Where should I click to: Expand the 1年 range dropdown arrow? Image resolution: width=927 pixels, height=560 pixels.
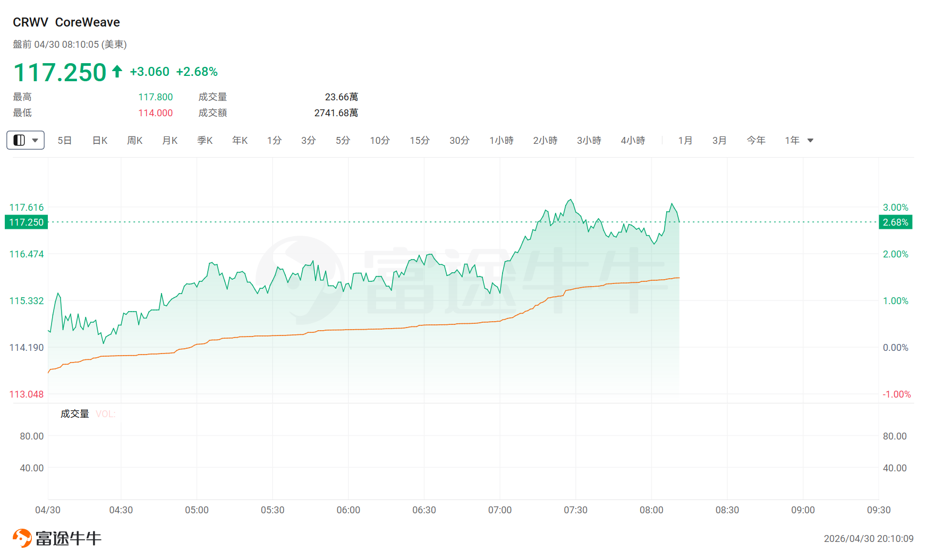[x=811, y=140]
